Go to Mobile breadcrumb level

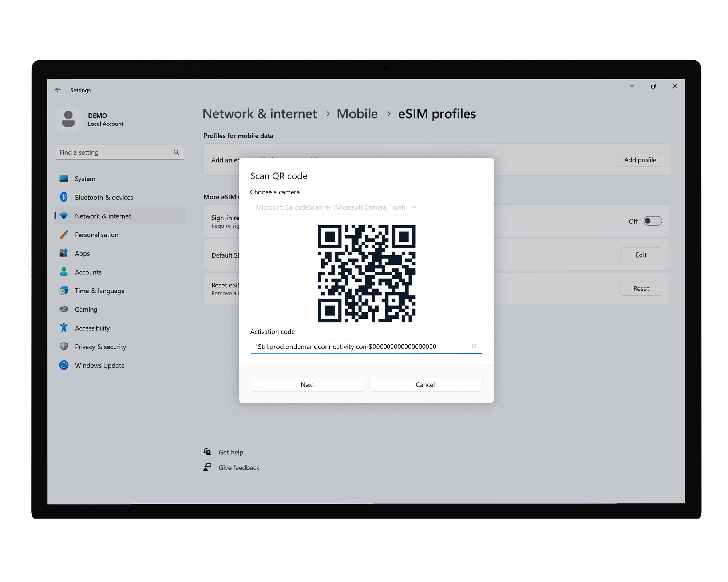tap(357, 114)
